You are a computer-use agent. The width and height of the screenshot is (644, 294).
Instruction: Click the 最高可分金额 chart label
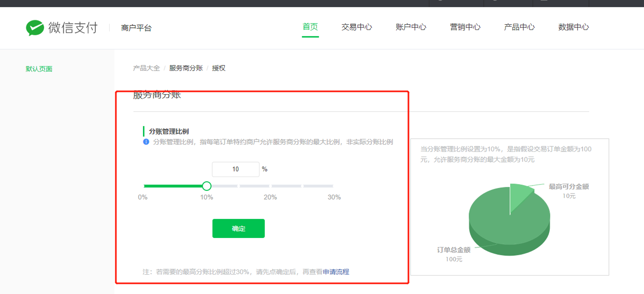[x=569, y=187]
